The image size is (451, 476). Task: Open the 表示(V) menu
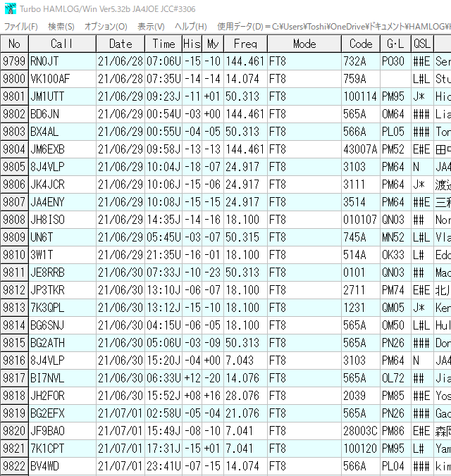point(151,27)
